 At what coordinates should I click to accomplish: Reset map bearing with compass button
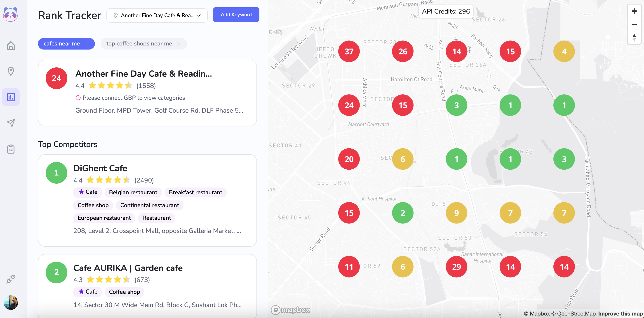[634, 38]
